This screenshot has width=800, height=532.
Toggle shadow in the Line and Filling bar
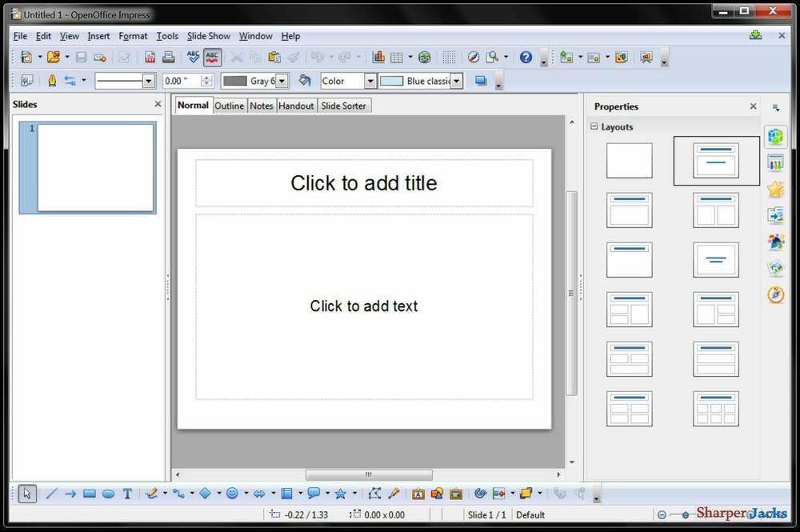pos(481,80)
